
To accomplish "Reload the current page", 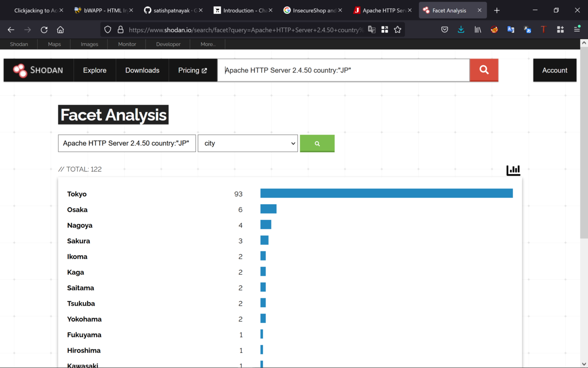I will 44,30.
